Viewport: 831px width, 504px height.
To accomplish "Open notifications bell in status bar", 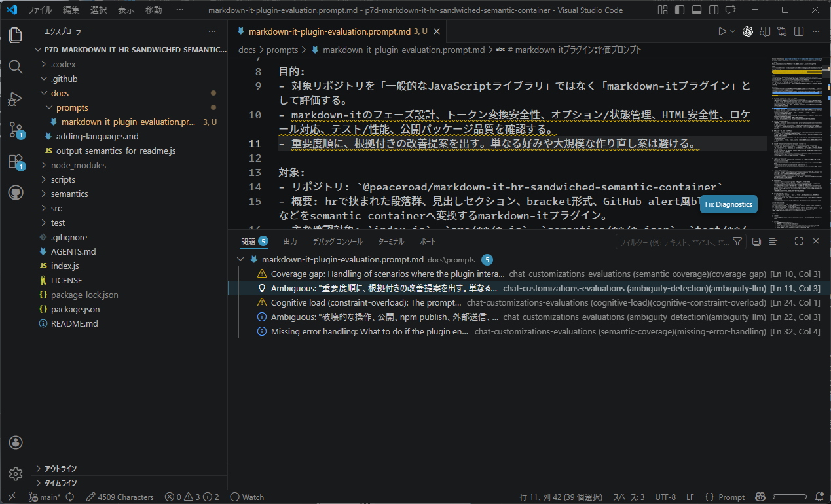I will coord(819,497).
